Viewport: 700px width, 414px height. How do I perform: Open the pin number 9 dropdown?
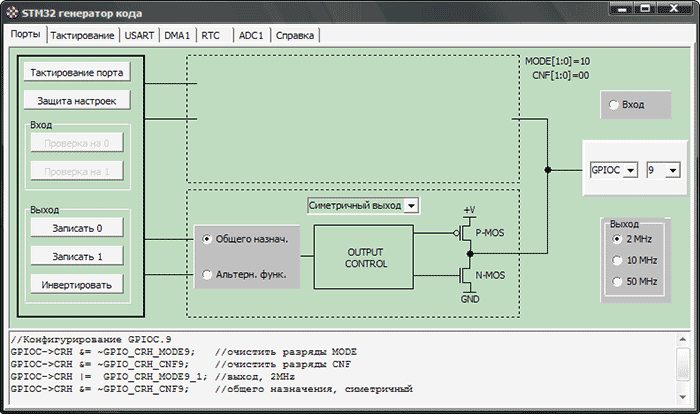[x=673, y=170]
